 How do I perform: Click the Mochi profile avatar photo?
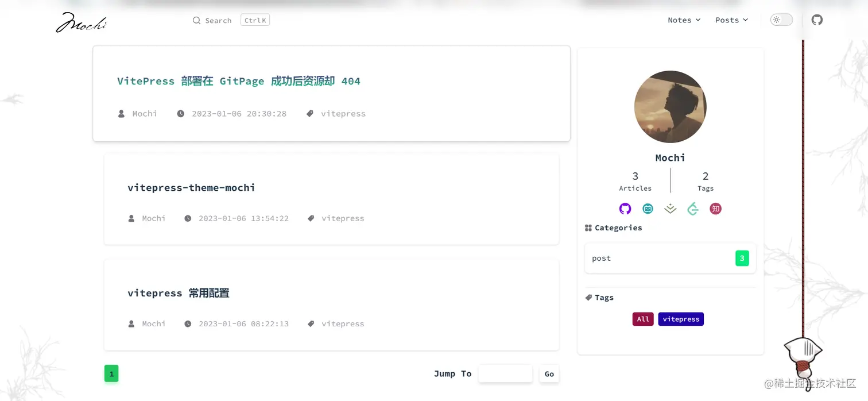(671, 107)
